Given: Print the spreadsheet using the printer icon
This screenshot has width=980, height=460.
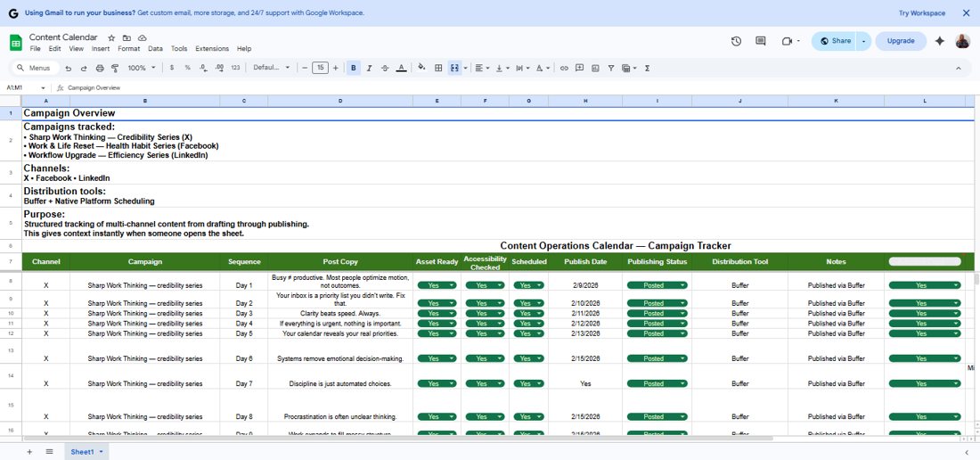Looking at the screenshot, I should (100, 68).
